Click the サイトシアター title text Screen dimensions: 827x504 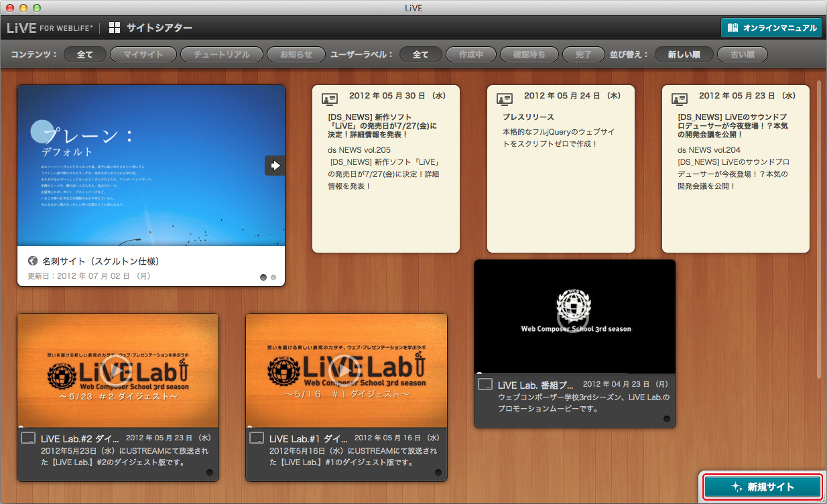point(160,28)
